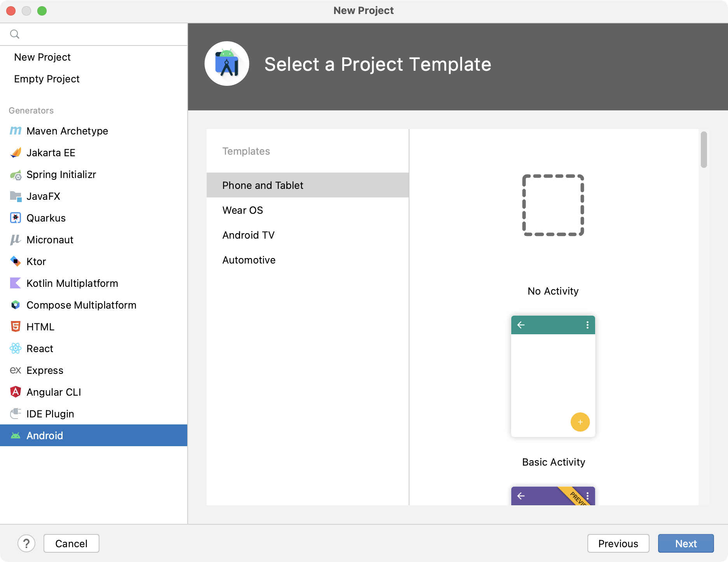Click the Kotlin Multiplatform icon
This screenshot has width=728, height=562.
(16, 283)
